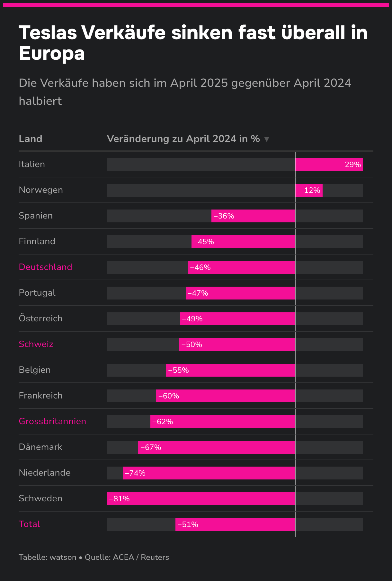
Task: Click the highlighted Schweiz label
Action: (x=36, y=344)
